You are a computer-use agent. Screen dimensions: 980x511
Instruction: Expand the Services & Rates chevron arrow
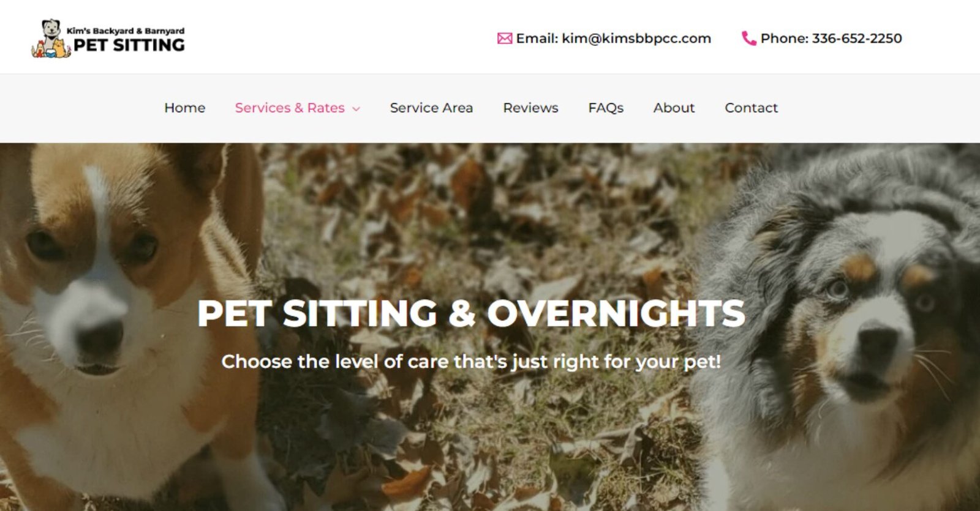[x=356, y=108]
